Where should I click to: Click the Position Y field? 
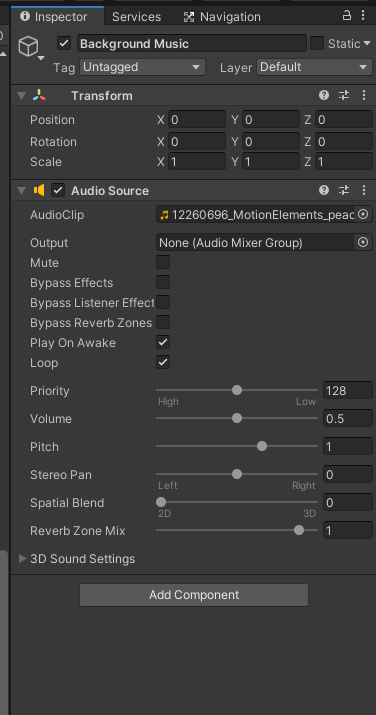[x=271, y=120]
